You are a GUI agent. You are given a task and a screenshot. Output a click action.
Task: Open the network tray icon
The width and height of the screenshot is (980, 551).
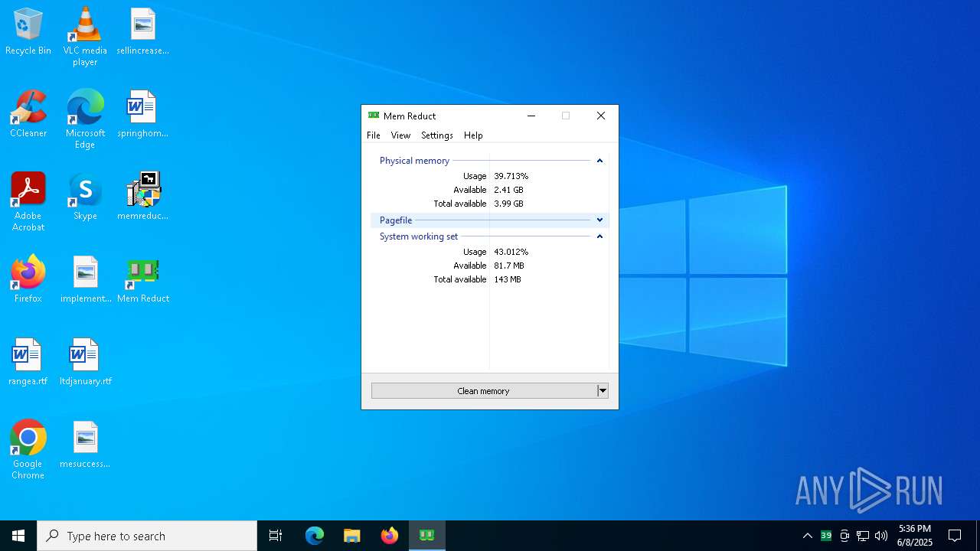863,536
